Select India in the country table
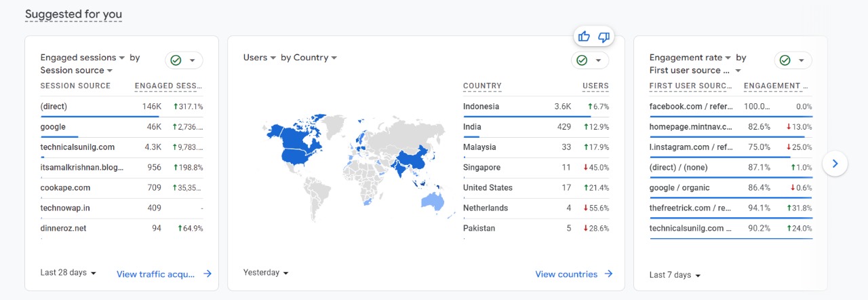 coord(536,127)
